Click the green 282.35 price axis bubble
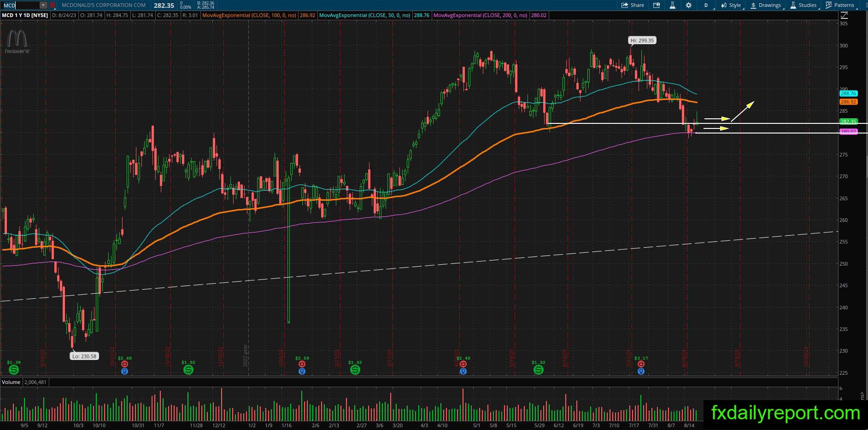The height and width of the screenshot is (430, 868). pos(848,122)
